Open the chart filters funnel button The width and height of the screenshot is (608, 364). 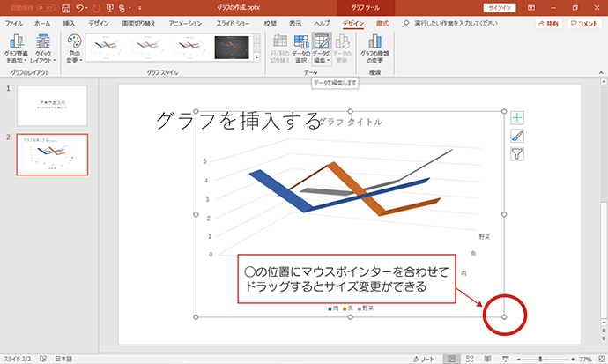pos(517,154)
